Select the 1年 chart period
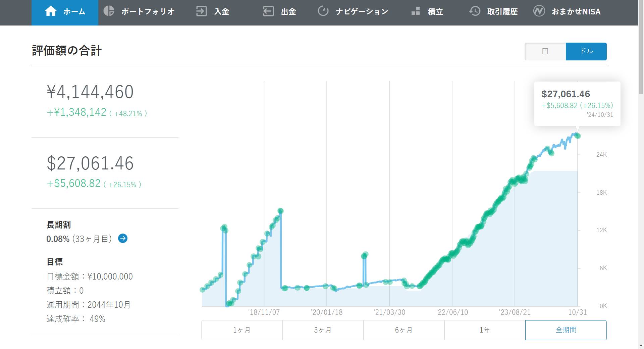This screenshot has height=349, width=644. click(485, 330)
